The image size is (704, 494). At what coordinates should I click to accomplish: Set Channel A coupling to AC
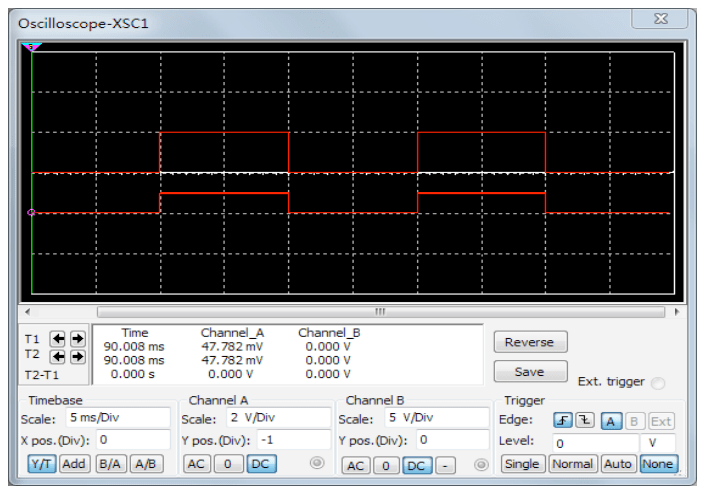(x=196, y=464)
